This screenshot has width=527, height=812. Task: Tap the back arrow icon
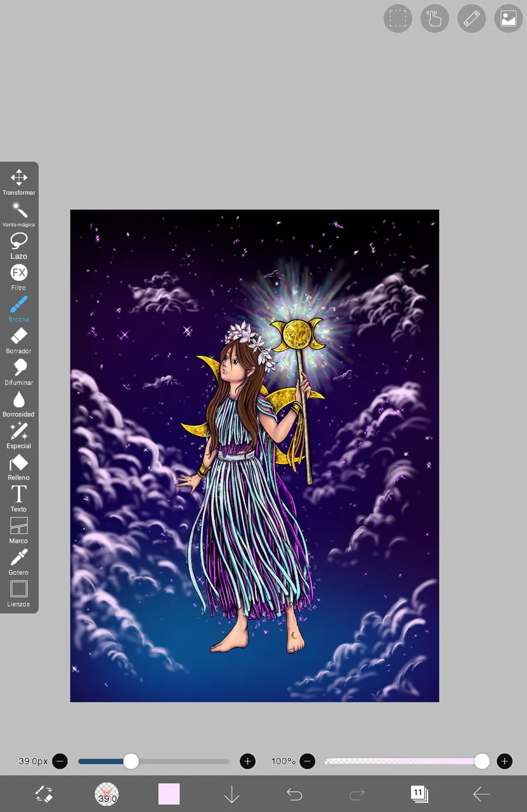click(x=482, y=794)
